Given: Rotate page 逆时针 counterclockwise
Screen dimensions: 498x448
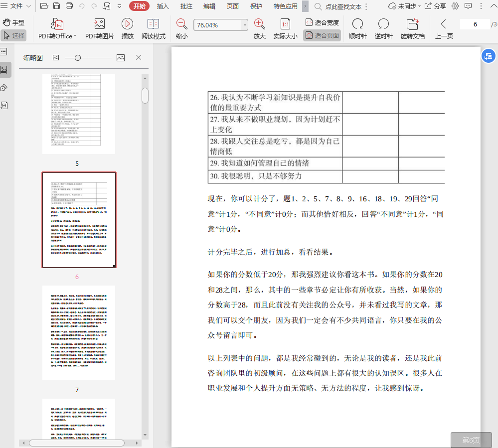Looking at the screenshot, I should pos(383,28).
